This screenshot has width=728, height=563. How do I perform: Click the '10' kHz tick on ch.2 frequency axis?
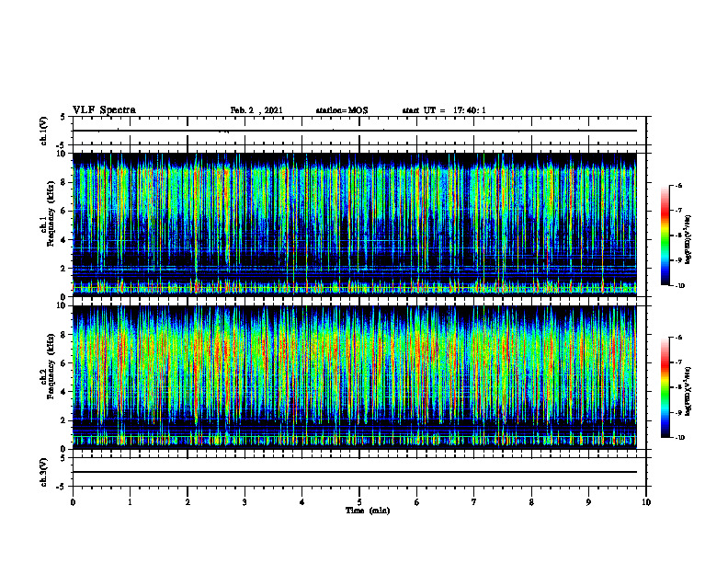(62, 305)
